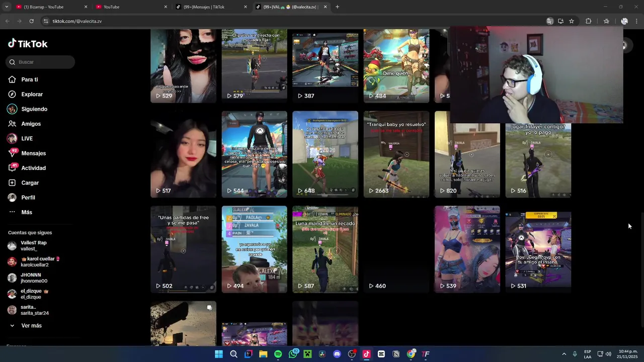The width and height of the screenshot is (644, 362).
Task: Open a new browser tab
Action: 337,7
